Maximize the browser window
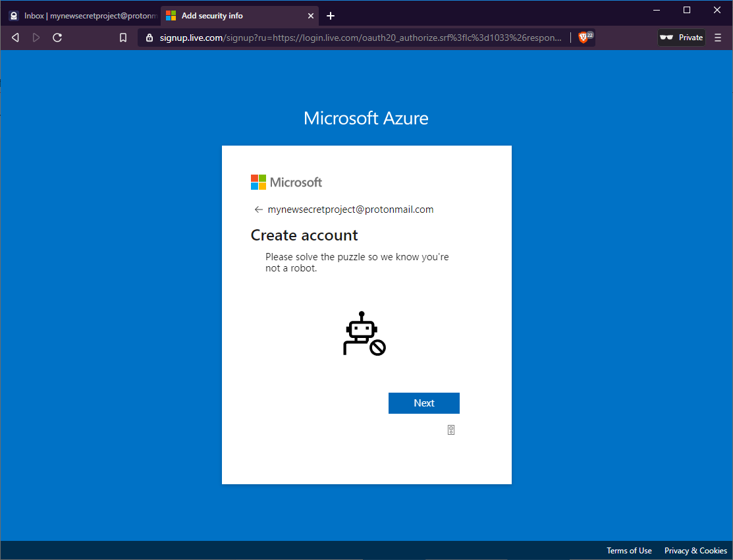Viewport: 733px width, 560px height. pos(687,10)
